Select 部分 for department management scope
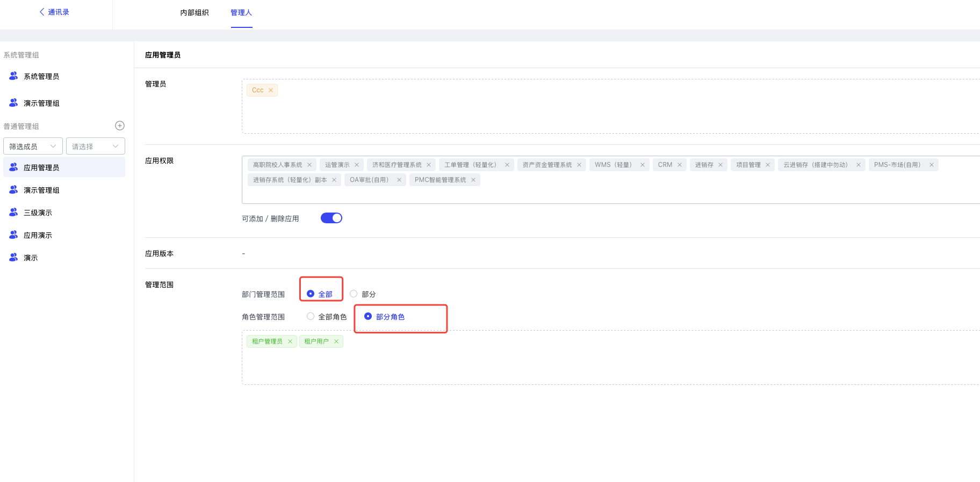The width and height of the screenshot is (980, 482). 354,294
